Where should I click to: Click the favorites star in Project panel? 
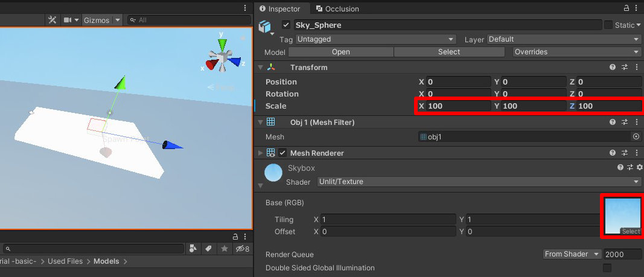point(224,249)
